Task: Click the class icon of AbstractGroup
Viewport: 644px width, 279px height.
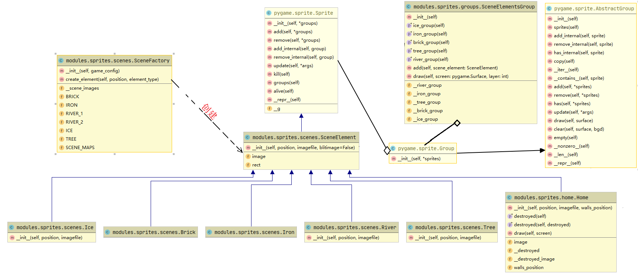Action: point(549,8)
